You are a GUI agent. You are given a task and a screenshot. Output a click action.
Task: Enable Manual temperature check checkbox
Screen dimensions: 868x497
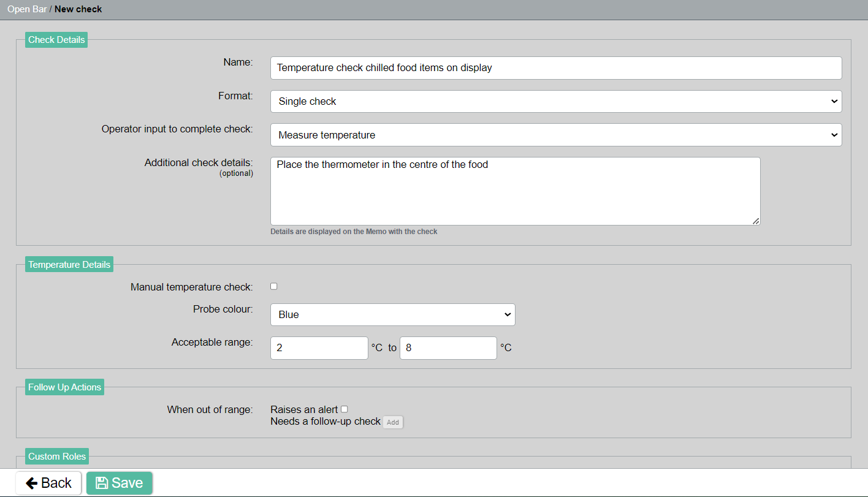tap(274, 286)
